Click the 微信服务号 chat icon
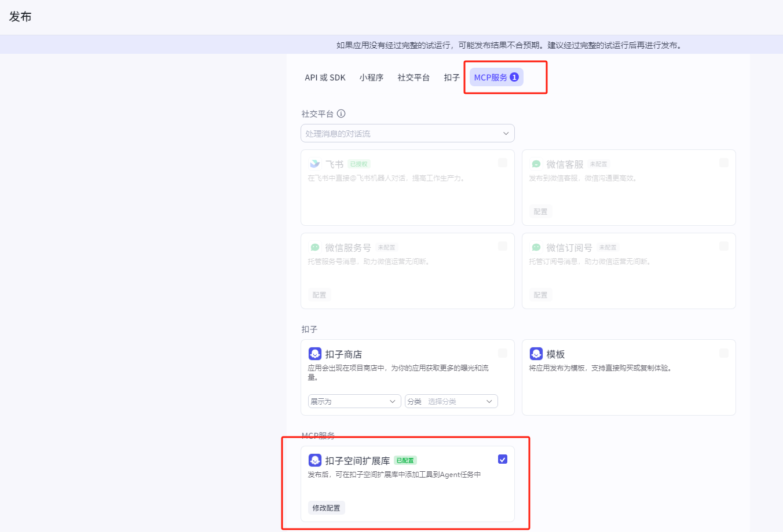Image resolution: width=783 pixels, height=532 pixels. (315, 248)
